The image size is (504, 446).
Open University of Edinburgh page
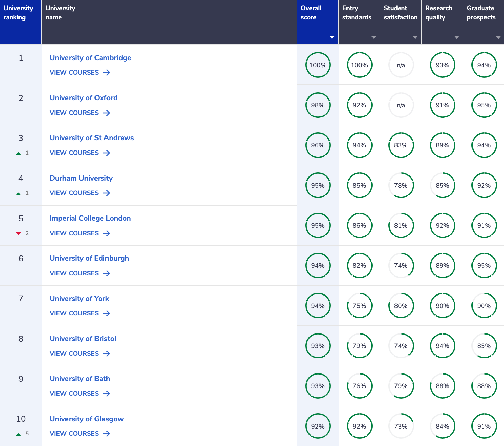pyautogui.click(x=89, y=258)
